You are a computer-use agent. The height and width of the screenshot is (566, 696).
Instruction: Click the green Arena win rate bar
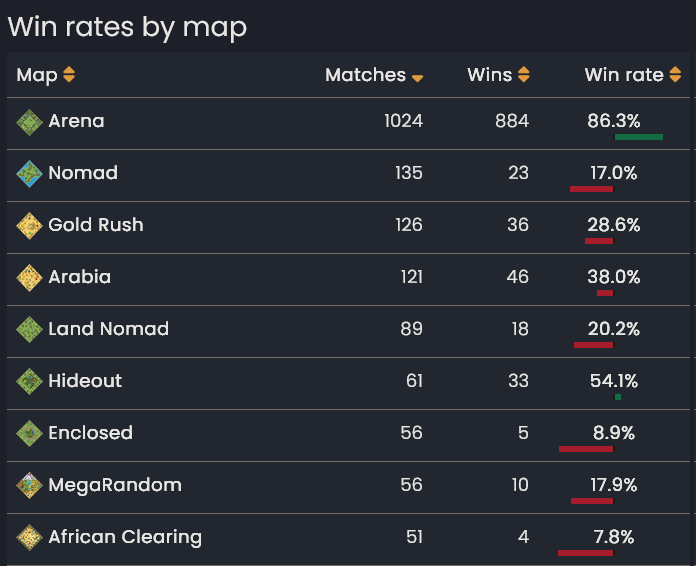(639, 137)
